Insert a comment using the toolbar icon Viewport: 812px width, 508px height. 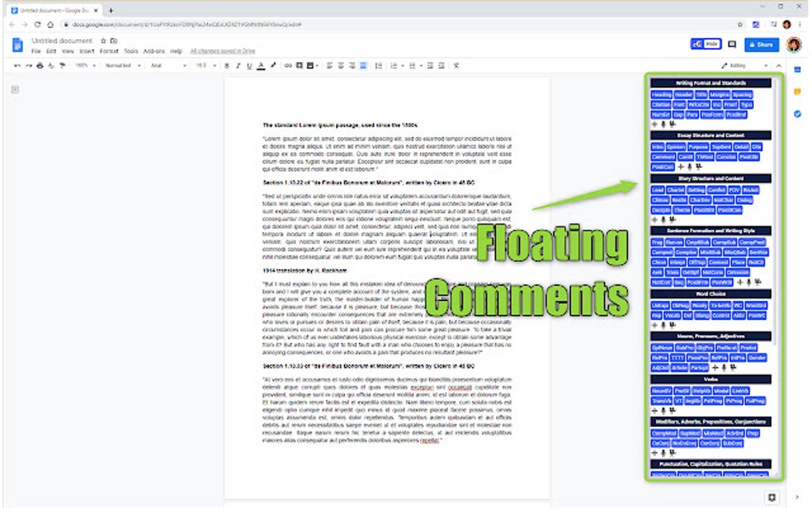(299, 65)
